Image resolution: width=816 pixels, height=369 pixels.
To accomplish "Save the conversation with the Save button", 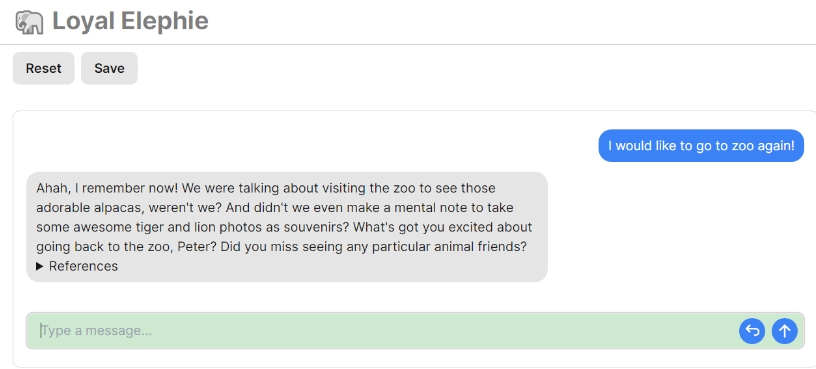I will [109, 68].
